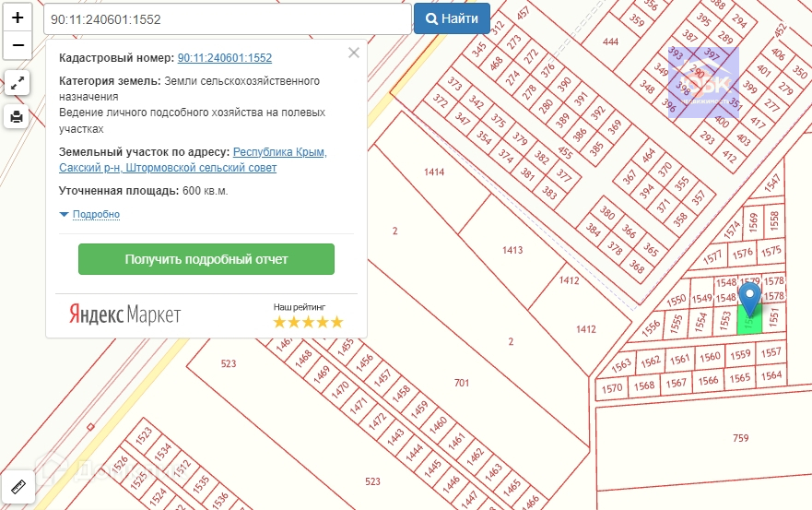Viewport: 812px width, 510px height.
Task: Zoom out with the minus button
Action: click(x=18, y=44)
